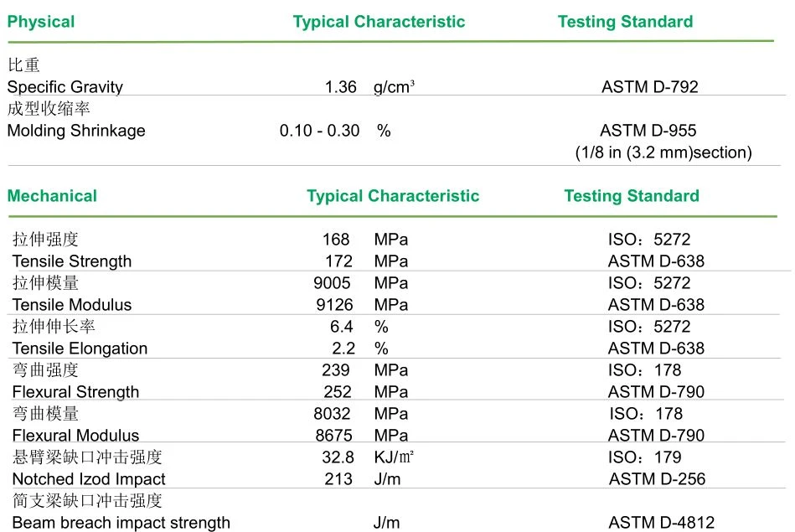795x532 pixels.
Task: Select the Tensile Elongation label
Action: 80,349
